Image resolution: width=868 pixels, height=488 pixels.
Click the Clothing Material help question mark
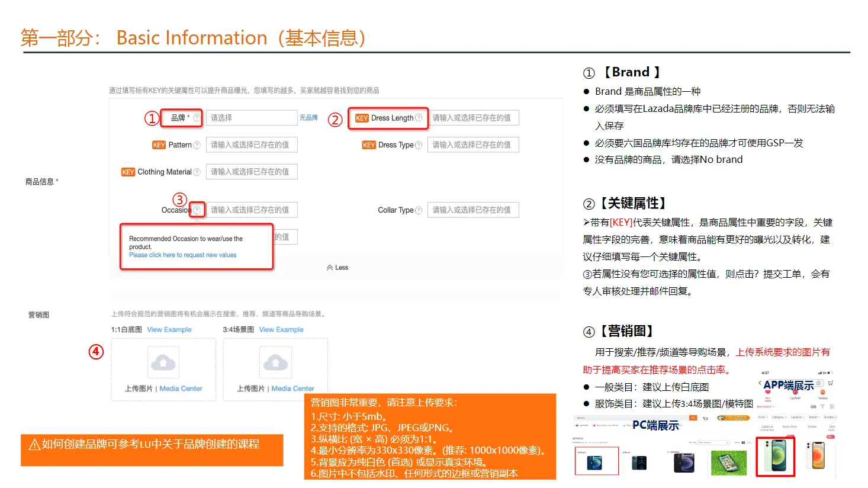tap(197, 172)
